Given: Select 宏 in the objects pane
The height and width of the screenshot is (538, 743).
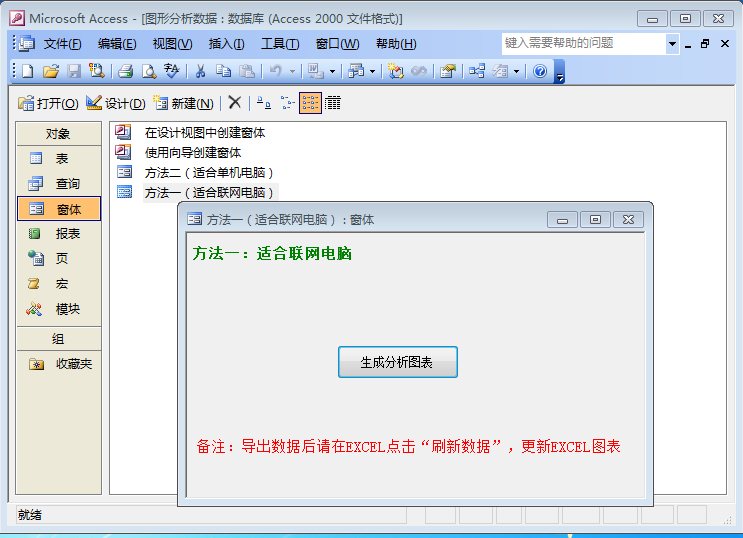Looking at the screenshot, I should click(59, 283).
